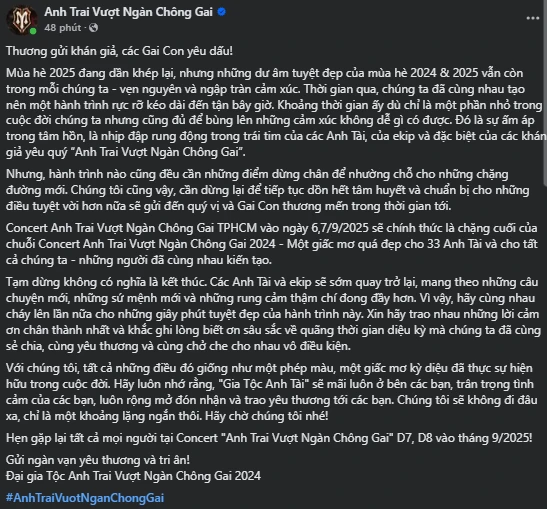Click paragraph starting 'Nhưng, hành trình nào cũng'

pos(268,190)
